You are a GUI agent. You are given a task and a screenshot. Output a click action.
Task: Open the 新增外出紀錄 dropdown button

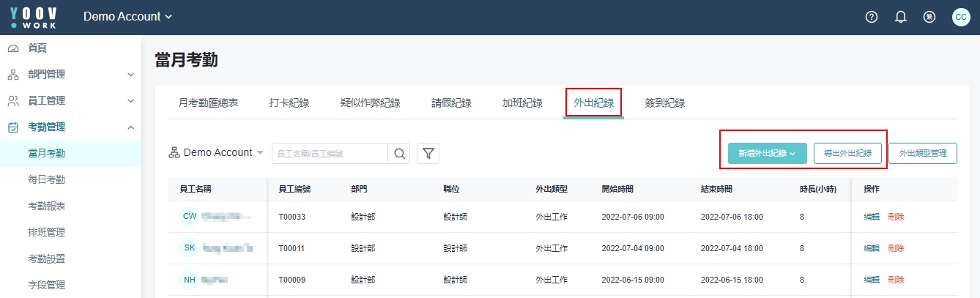click(767, 154)
